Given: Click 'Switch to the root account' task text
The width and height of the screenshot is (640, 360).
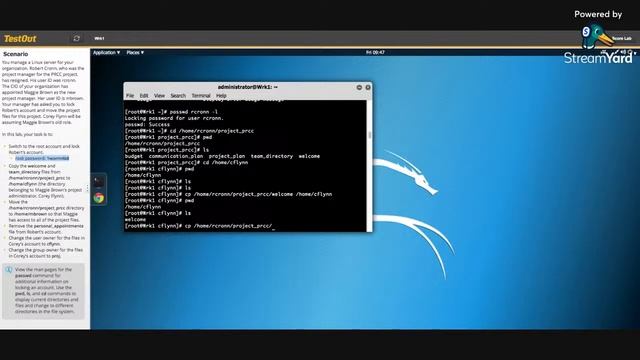Looking at the screenshot, I should coord(44,149).
